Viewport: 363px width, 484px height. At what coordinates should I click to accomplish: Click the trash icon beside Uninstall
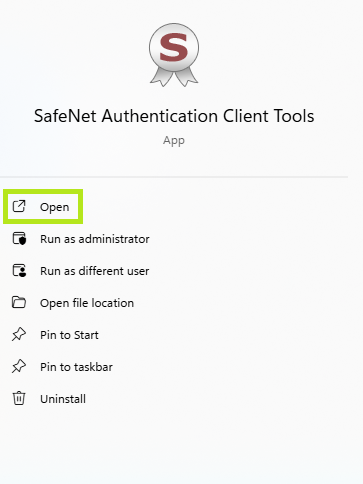coord(19,399)
